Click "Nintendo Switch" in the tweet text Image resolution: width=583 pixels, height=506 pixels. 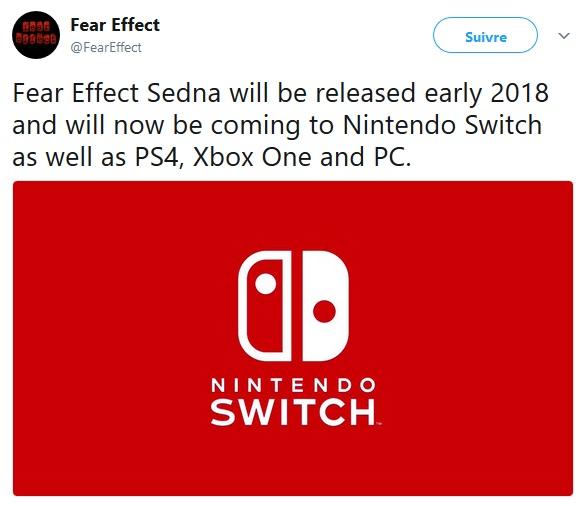[442, 125]
